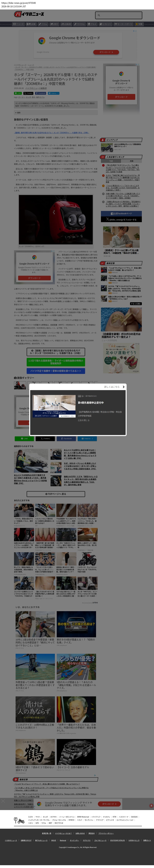Open 公式Facebookページ button in sidebar
Viewport: 154px width, 868px height.
pyautogui.click(x=121, y=214)
